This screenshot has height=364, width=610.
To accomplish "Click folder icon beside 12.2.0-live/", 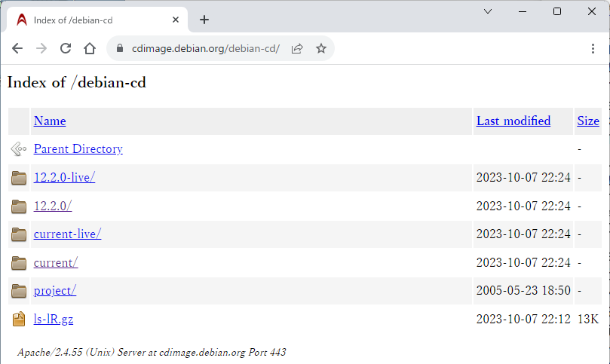I will click(19, 178).
